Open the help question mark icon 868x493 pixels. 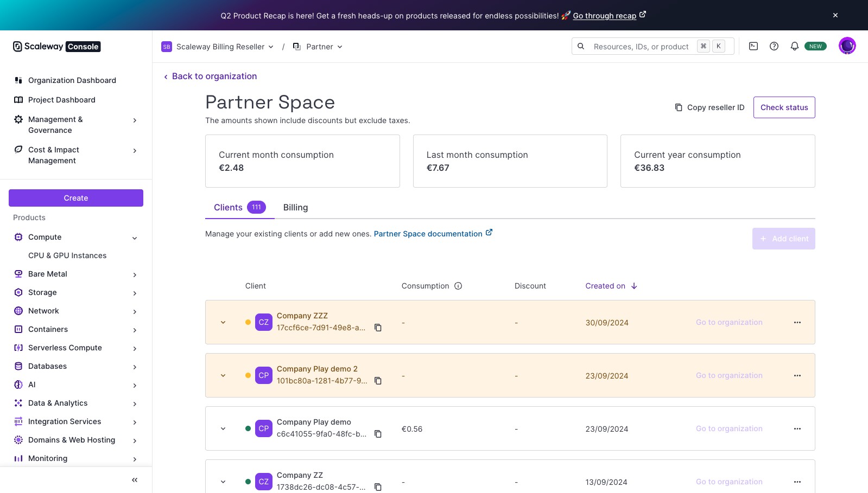pos(774,46)
